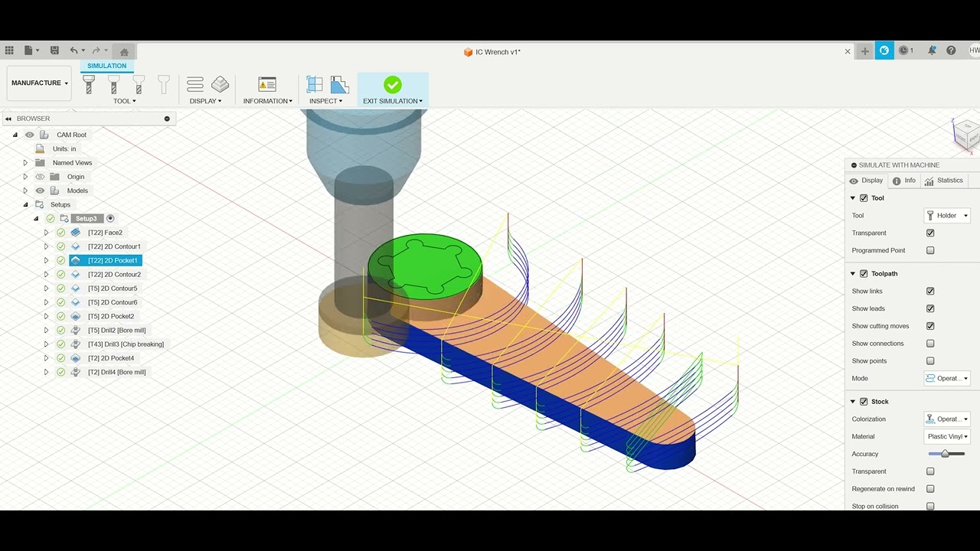Image resolution: width=980 pixels, height=551 pixels.
Task: Click the Home tab icon
Action: click(x=124, y=51)
